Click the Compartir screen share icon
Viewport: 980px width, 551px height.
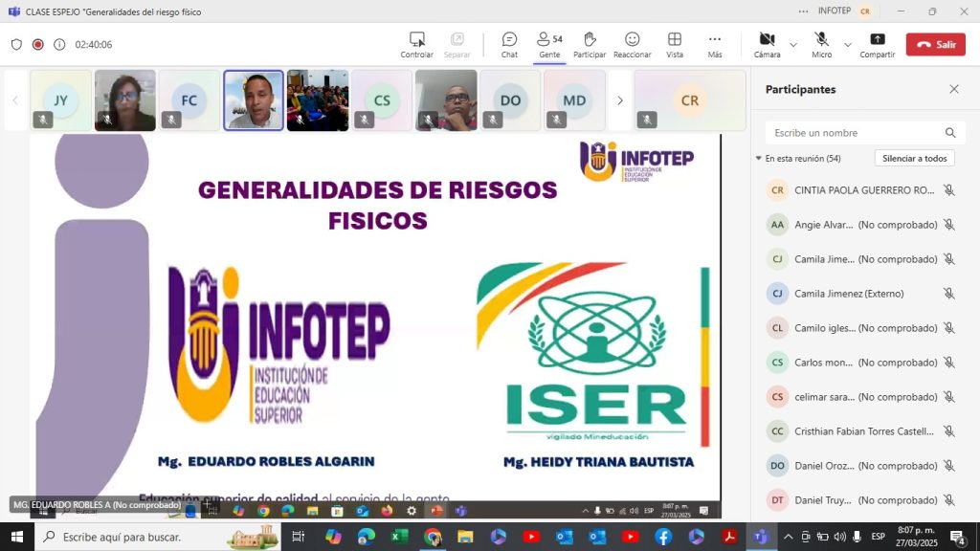tap(877, 39)
